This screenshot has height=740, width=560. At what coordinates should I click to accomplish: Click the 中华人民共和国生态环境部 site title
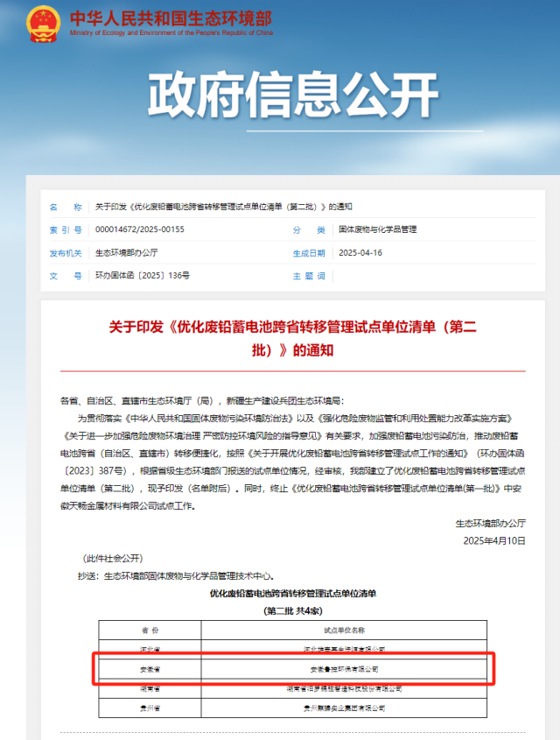[x=170, y=18]
